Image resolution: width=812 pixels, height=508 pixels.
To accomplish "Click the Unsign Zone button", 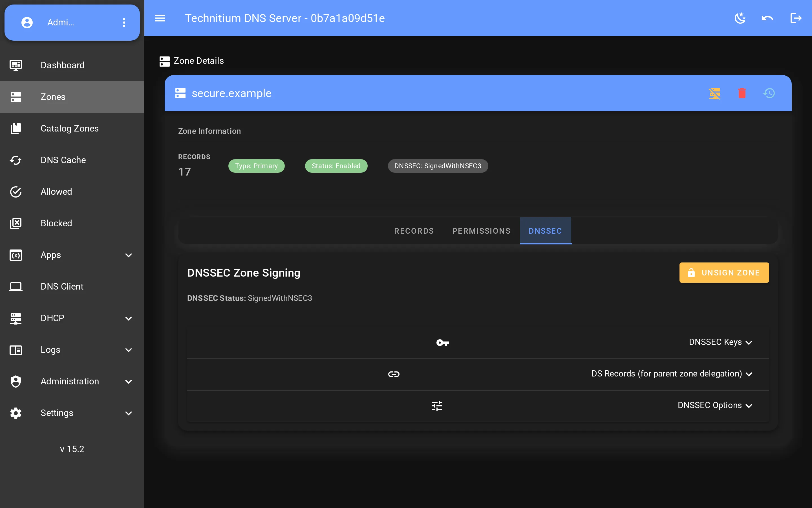I will click(724, 272).
